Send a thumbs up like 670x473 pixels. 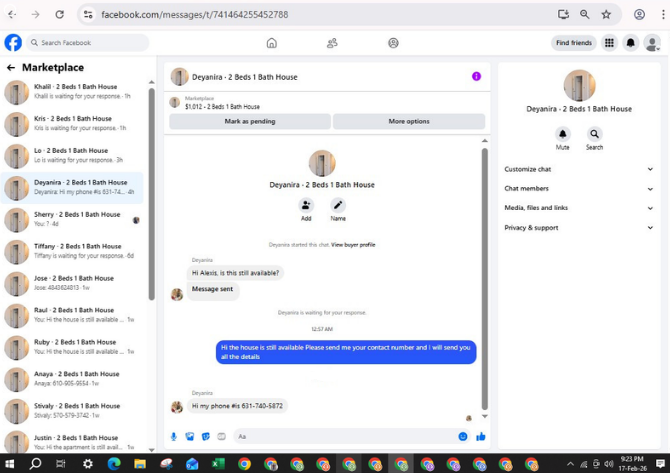[x=481, y=436]
